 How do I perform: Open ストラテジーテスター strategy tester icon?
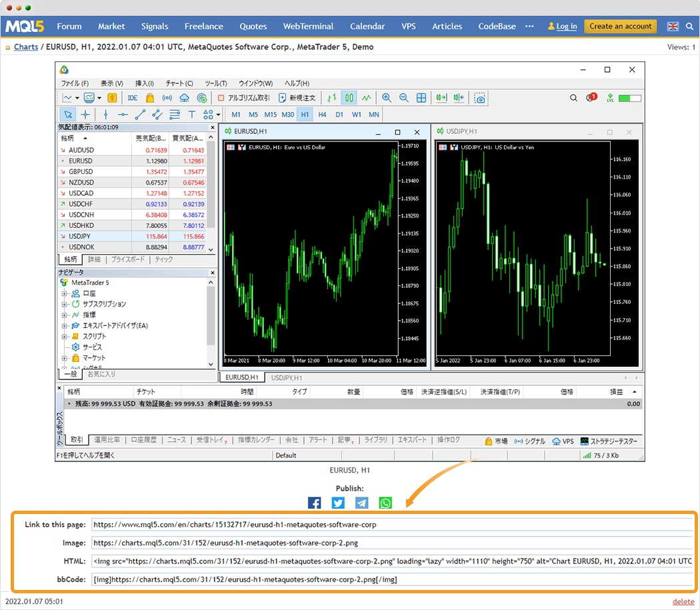(609, 441)
